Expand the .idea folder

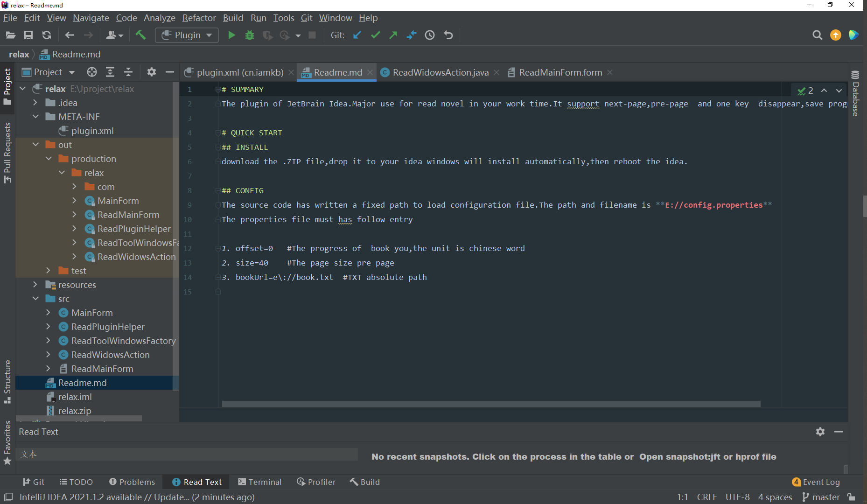coord(35,103)
